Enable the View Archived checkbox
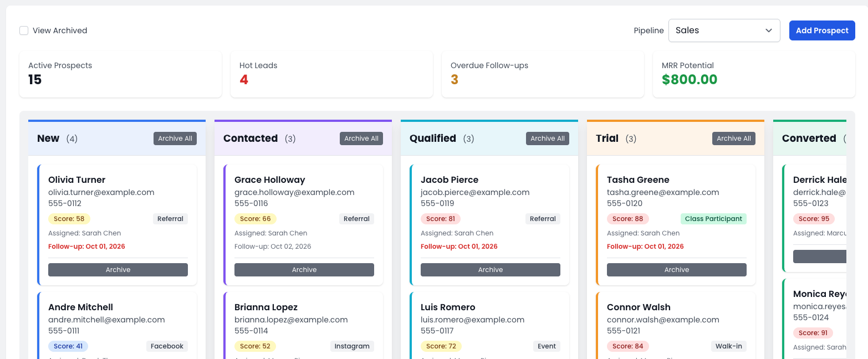 24,30
